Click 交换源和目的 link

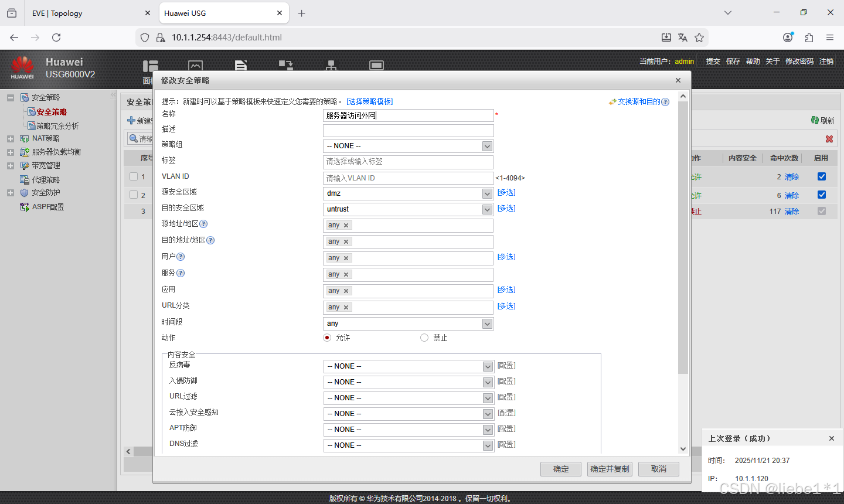click(639, 101)
